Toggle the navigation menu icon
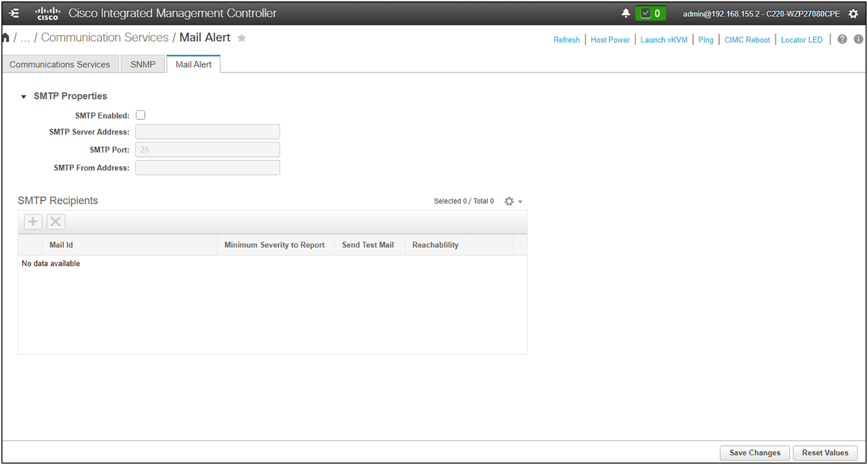868x465 pixels. (x=14, y=13)
